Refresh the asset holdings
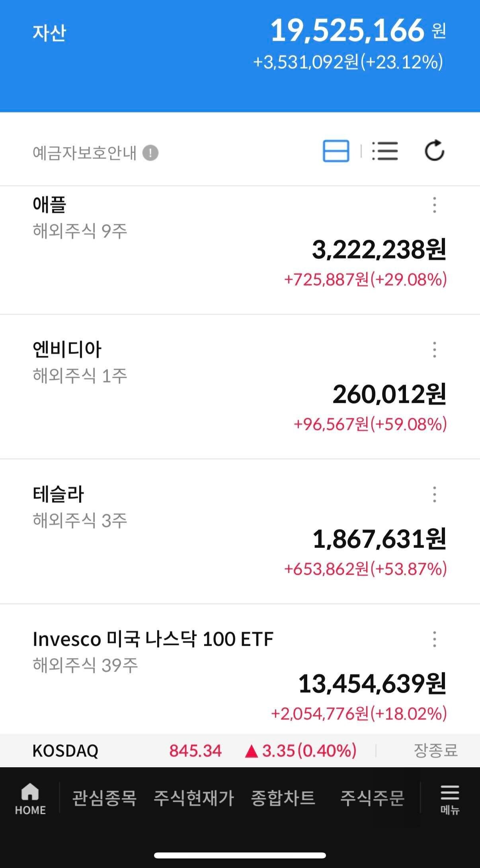480x868 pixels. 434,151
